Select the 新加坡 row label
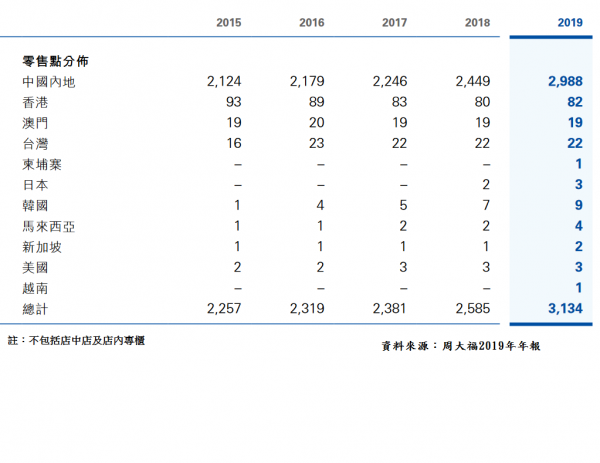This screenshot has height=463, width=600. coord(42,247)
